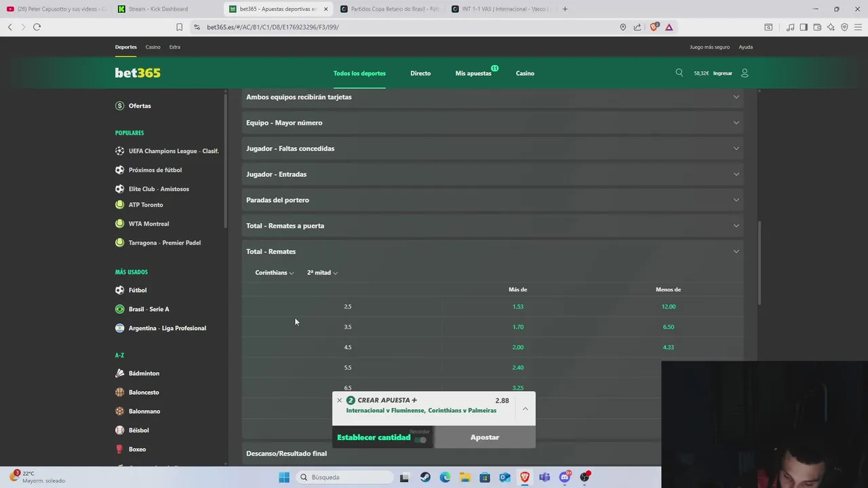Click Ingresar deposit link
868x488 pixels.
(722, 73)
